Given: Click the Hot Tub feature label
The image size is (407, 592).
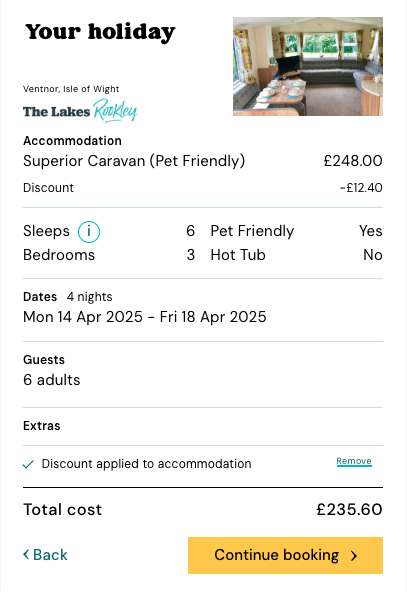Looking at the screenshot, I should tap(238, 255).
